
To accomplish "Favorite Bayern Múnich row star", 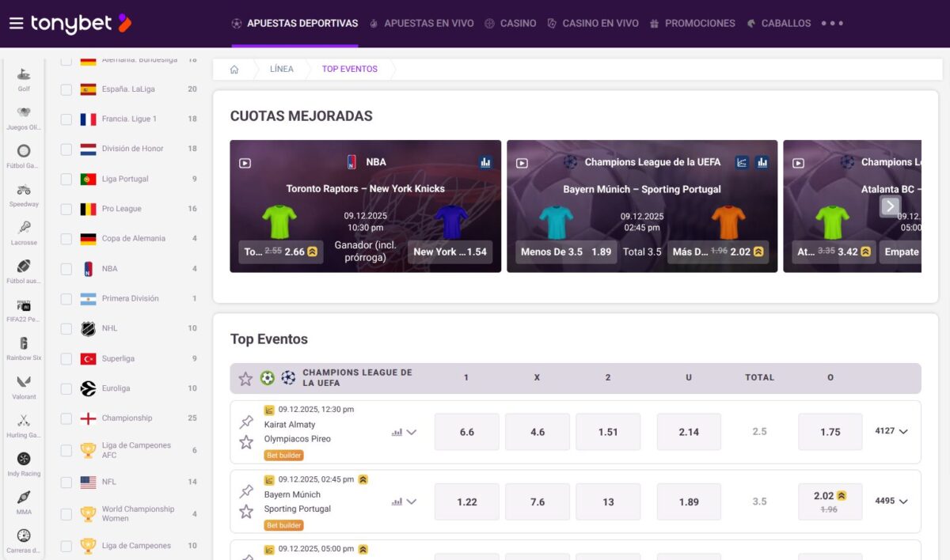I will [x=246, y=511].
